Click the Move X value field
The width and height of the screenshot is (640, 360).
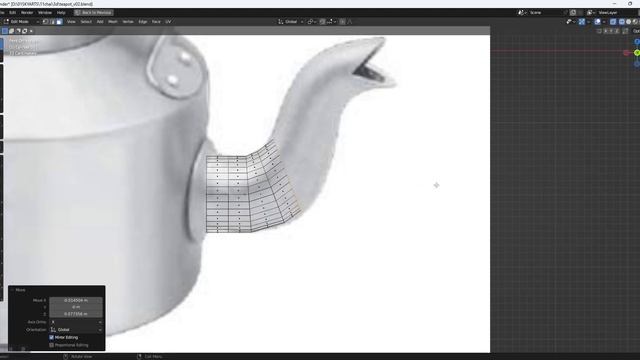pos(76,300)
